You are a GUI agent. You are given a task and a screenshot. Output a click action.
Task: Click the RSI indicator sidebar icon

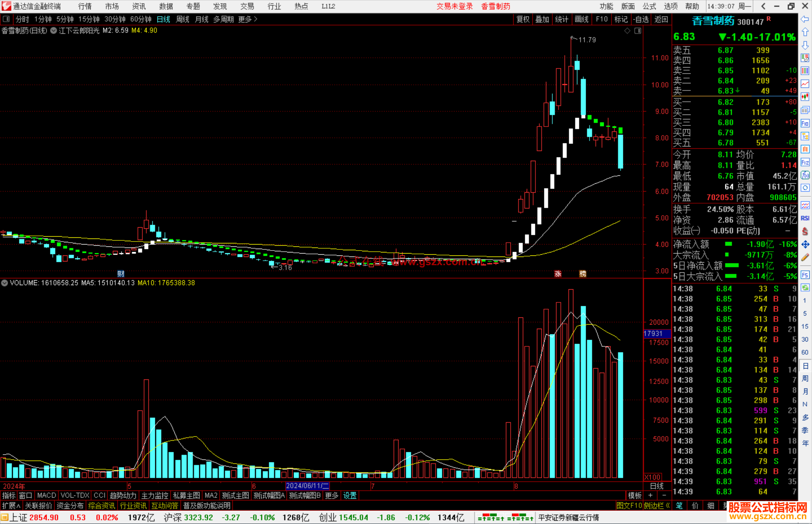805,218
